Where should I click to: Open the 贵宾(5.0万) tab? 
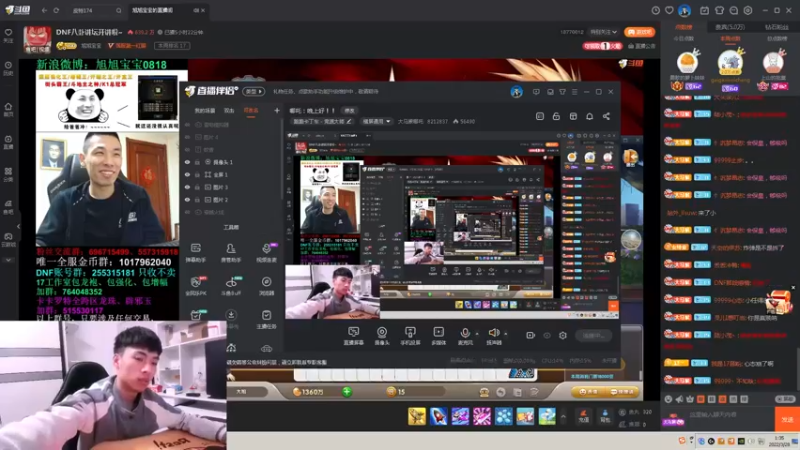coord(730,27)
